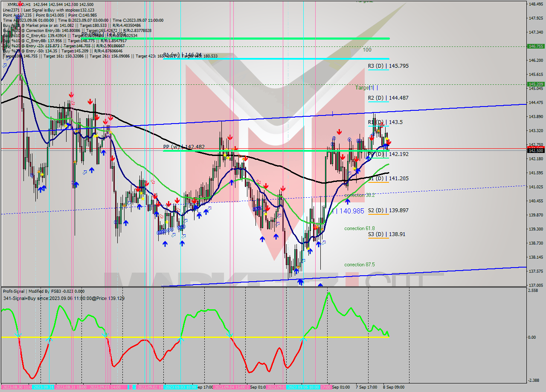546x392 pixels.
Task: Select the current price 142.500 axis tag
Action: click(x=535, y=150)
